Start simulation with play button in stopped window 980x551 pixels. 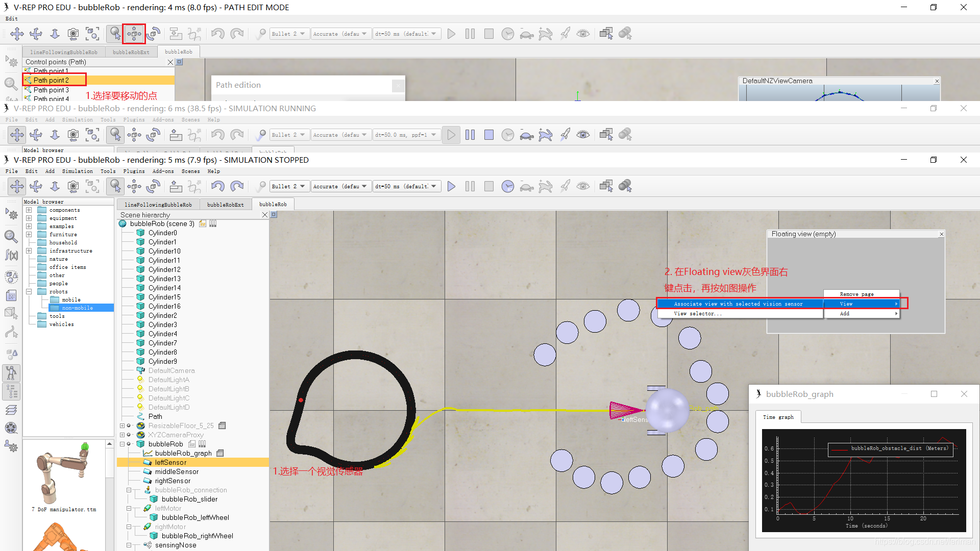tap(451, 186)
